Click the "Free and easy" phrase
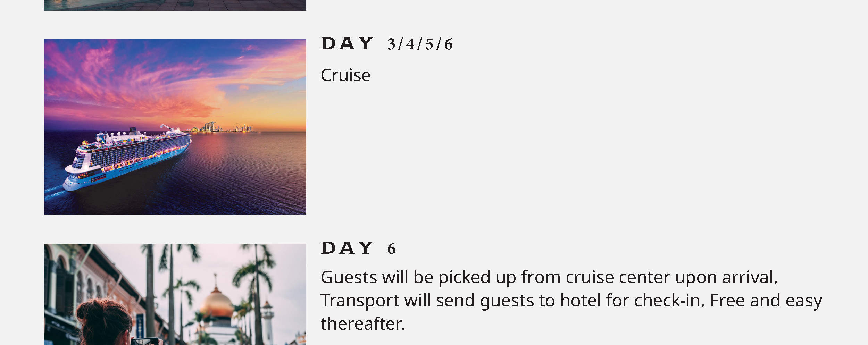 pyautogui.click(x=766, y=301)
